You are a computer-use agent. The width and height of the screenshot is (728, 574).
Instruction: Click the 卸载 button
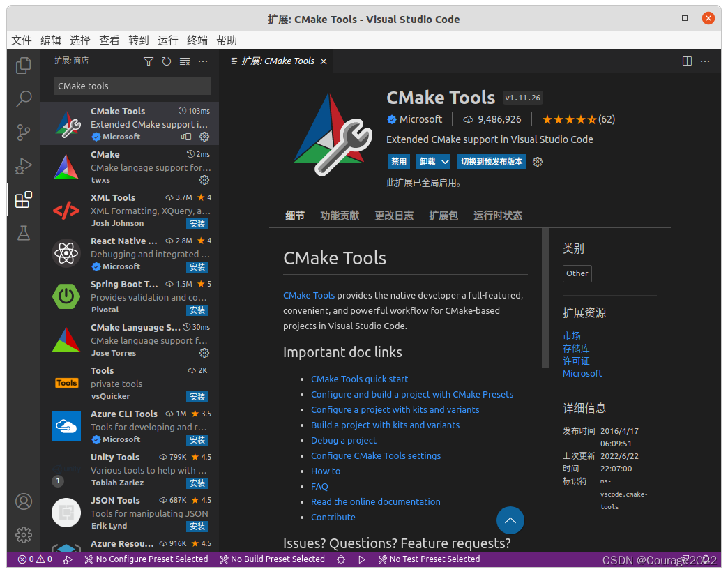(x=427, y=162)
